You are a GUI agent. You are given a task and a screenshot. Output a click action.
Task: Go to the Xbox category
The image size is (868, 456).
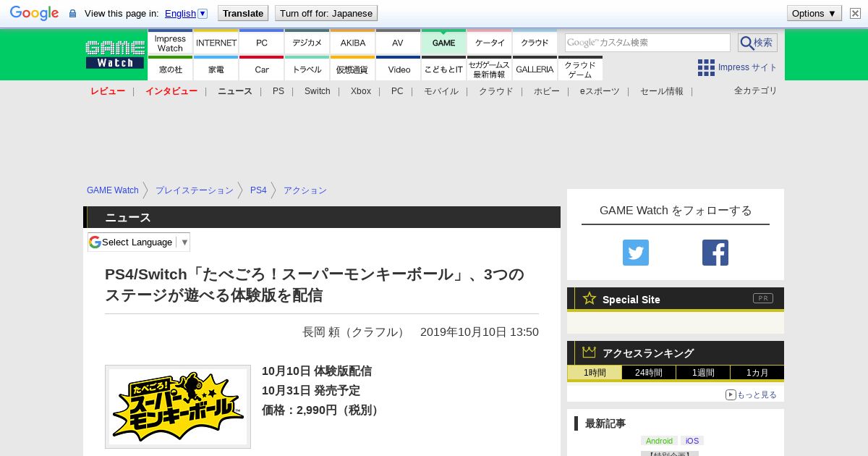tap(361, 91)
